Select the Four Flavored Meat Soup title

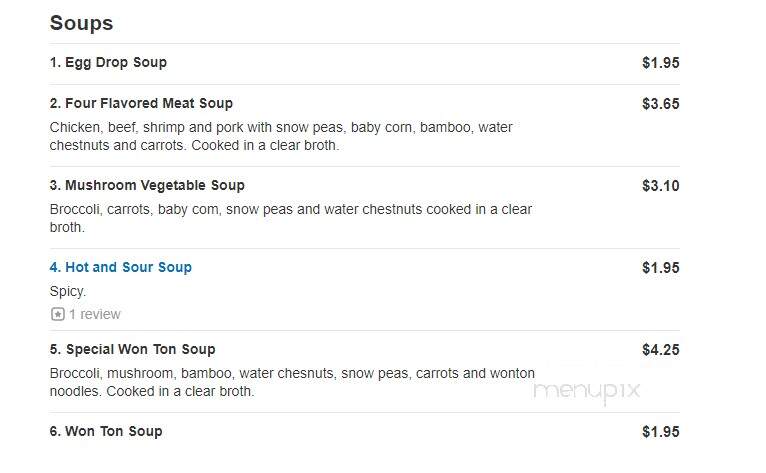click(x=141, y=104)
